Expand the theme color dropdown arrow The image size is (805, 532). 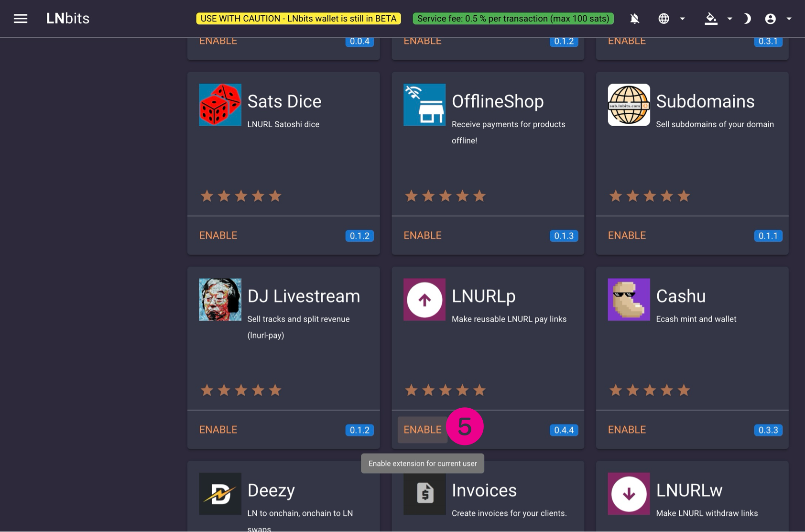729,19
